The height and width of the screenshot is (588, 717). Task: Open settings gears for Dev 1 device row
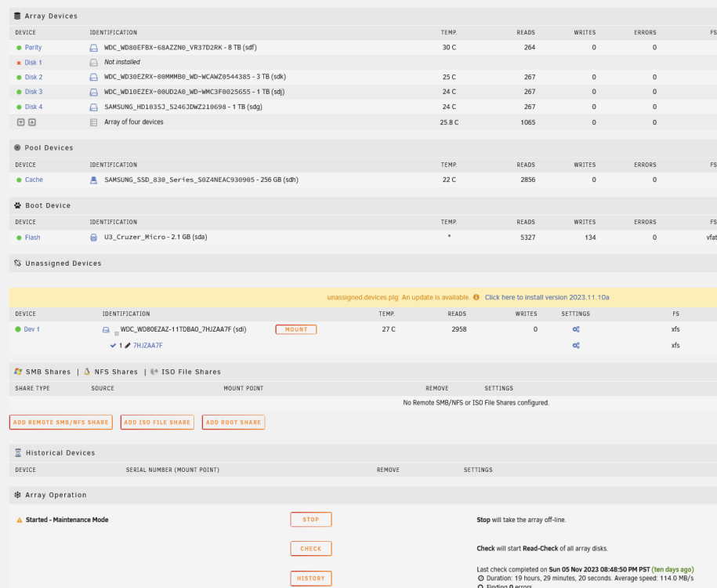tap(576, 329)
